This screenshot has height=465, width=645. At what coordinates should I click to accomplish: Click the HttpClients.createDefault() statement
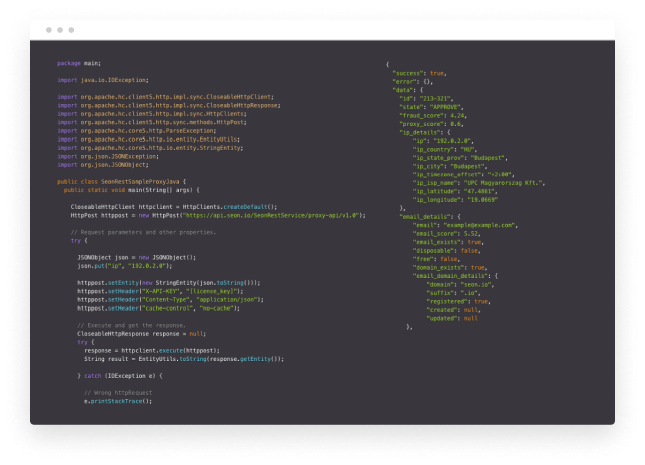(174, 207)
